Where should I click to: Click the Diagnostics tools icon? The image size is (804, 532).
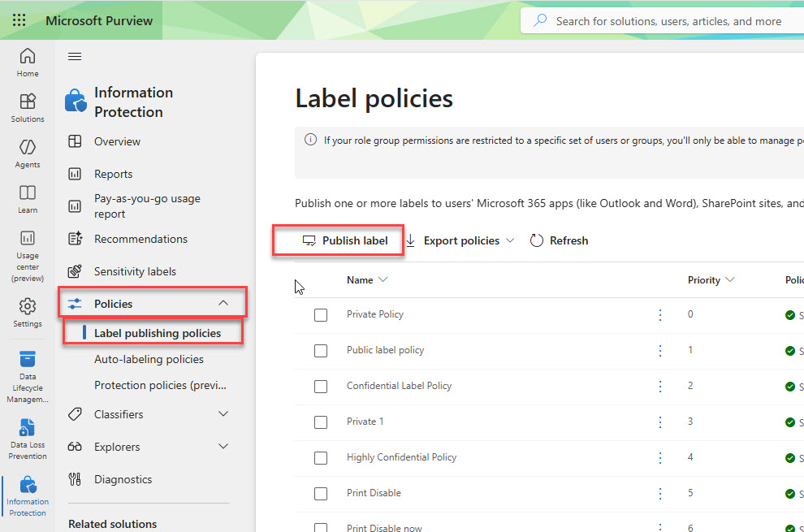coord(75,479)
